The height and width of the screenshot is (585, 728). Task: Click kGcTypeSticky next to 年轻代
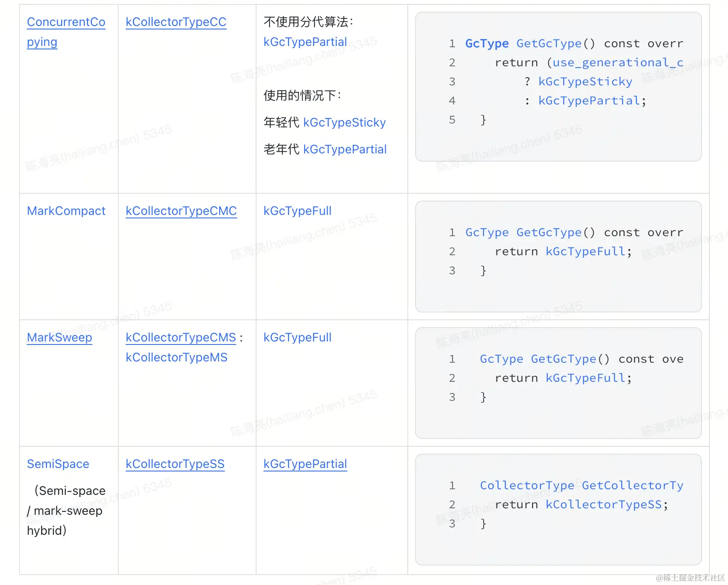pyautogui.click(x=344, y=122)
